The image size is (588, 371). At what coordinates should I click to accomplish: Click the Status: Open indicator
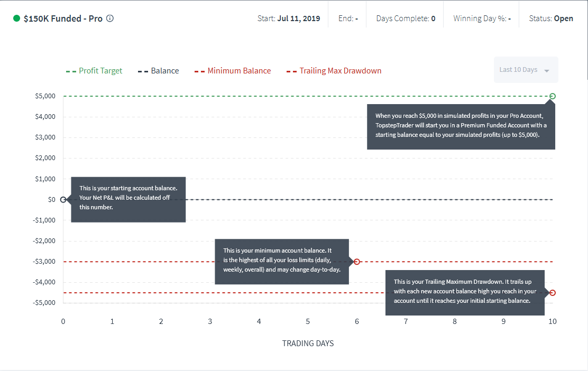[551, 18]
